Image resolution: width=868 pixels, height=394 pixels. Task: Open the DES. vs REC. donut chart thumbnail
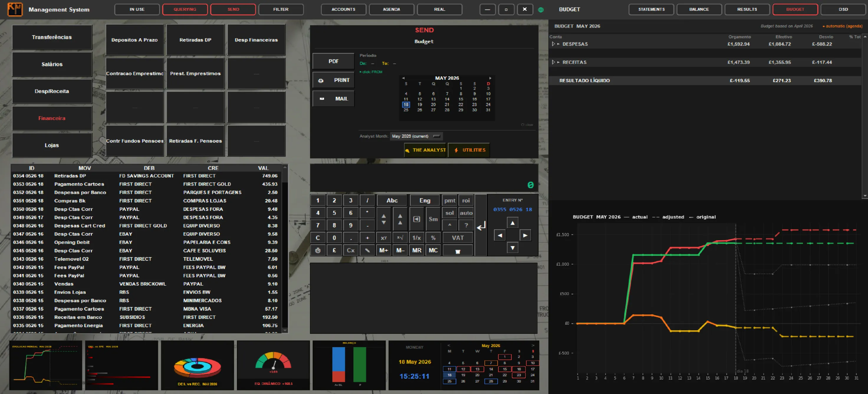198,365
